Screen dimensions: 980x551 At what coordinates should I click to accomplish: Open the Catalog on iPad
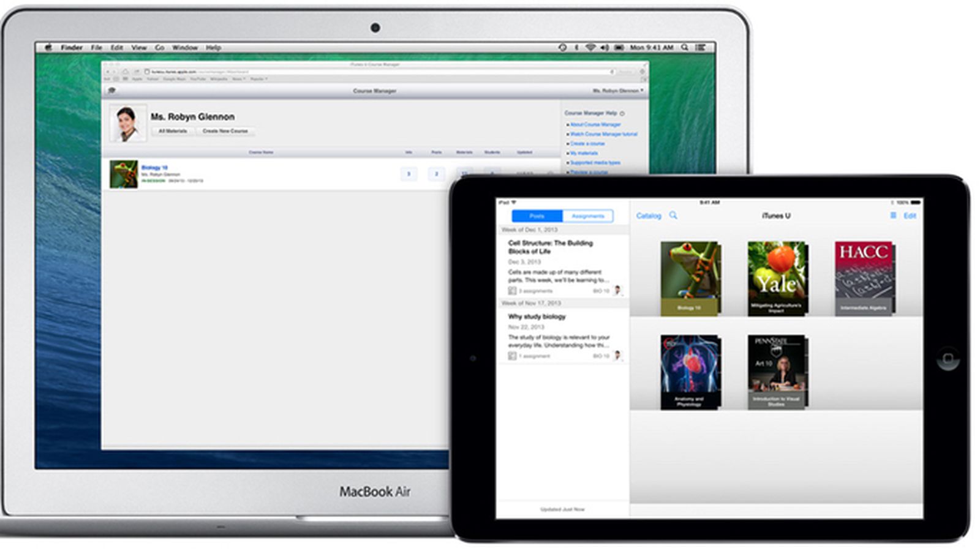(649, 216)
